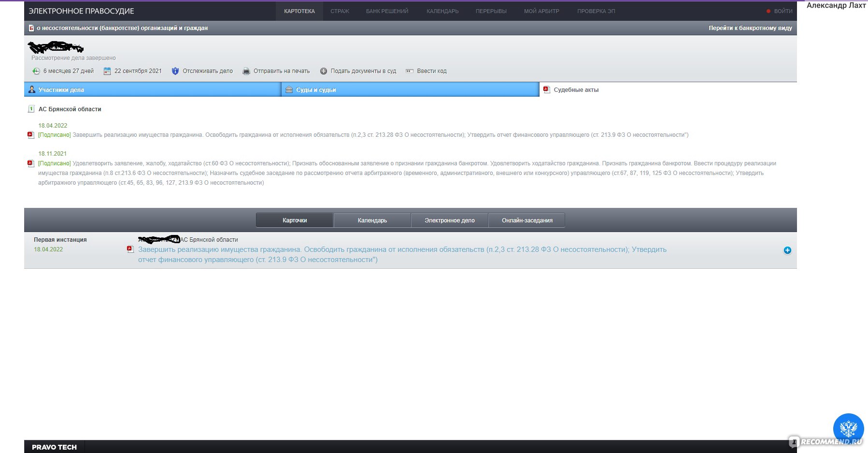Image resolution: width=868 pixels, height=453 pixels.
Task: Switch to Судебные акты tab
Action: click(668, 89)
